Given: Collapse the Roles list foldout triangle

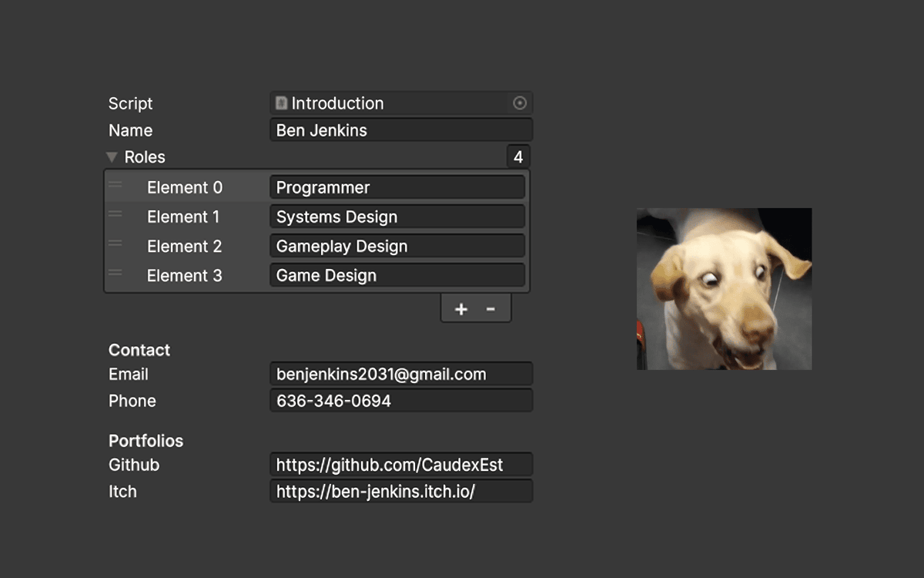Looking at the screenshot, I should coord(112,157).
